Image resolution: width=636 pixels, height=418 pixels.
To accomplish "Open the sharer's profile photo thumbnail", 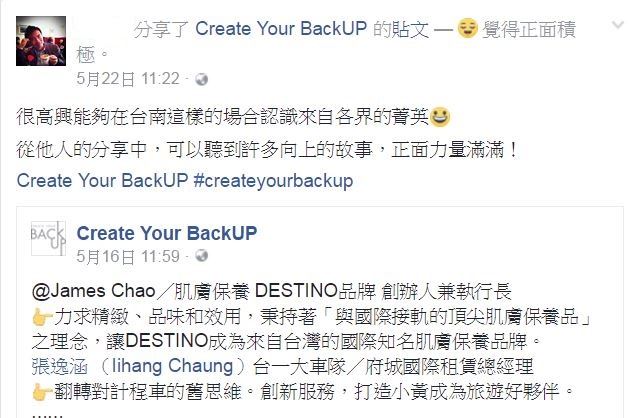I will [x=41, y=41].
